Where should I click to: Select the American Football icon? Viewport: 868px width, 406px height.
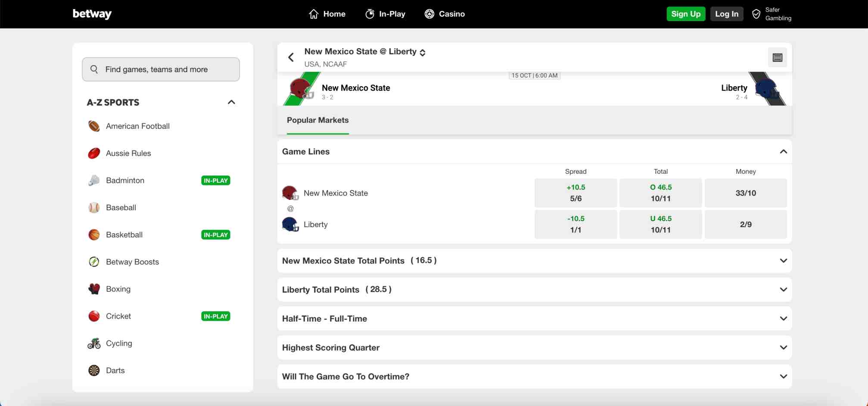coord(94,126)
